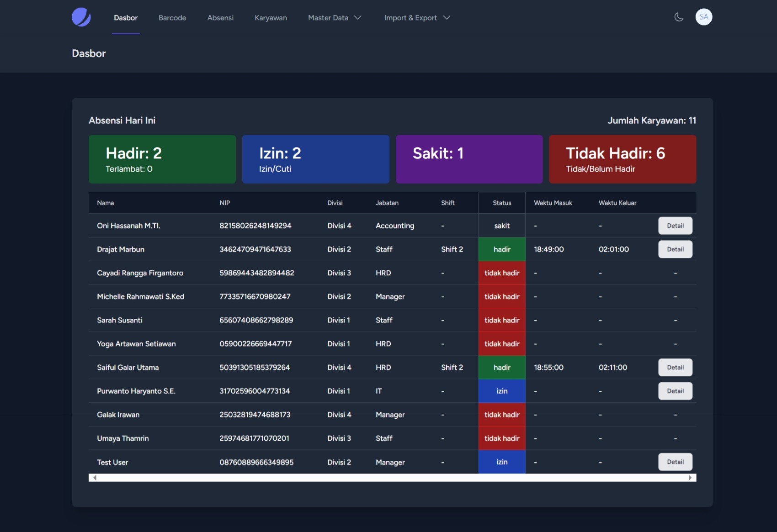Open the Absensi page
This screenshot has height=532, width=777.
click(220, 18)
